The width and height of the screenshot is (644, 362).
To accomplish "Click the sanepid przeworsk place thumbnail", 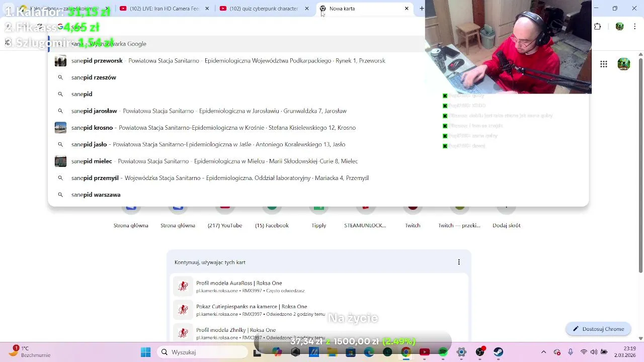I will pyautogui.click(x=60, y=61).
